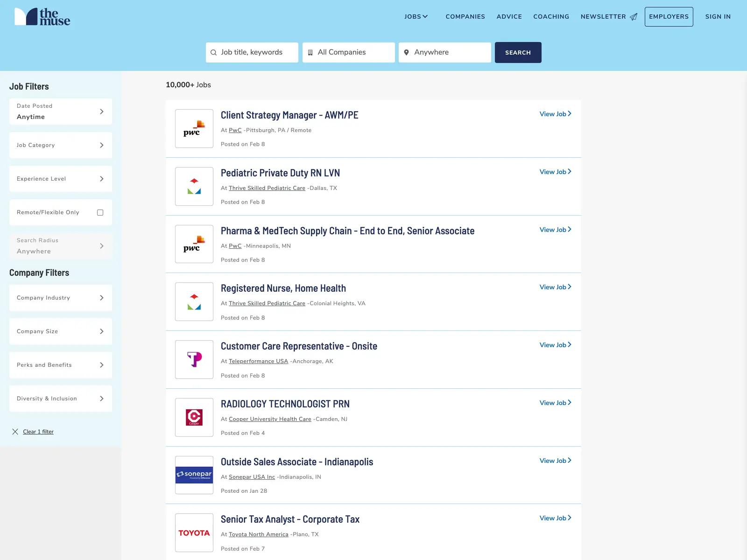Open Radiology Technologist PRN job title
This screenshot has height=560, width=747.
(x=285, y=404)
